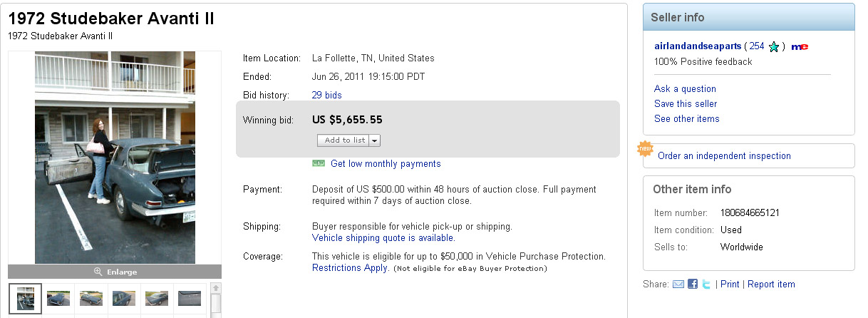Click the green monthly payments icon
868x318 pixels.
click(319, 163)
